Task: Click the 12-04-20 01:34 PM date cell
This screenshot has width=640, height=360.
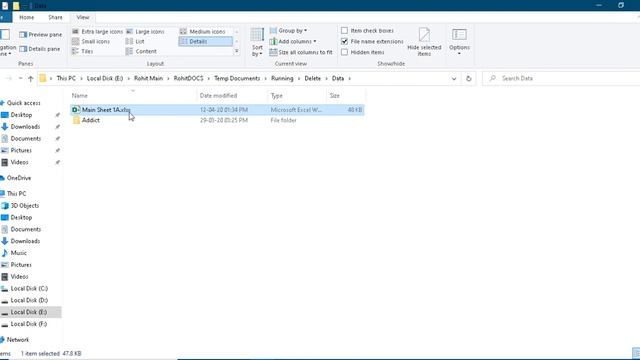Action: 224,110
